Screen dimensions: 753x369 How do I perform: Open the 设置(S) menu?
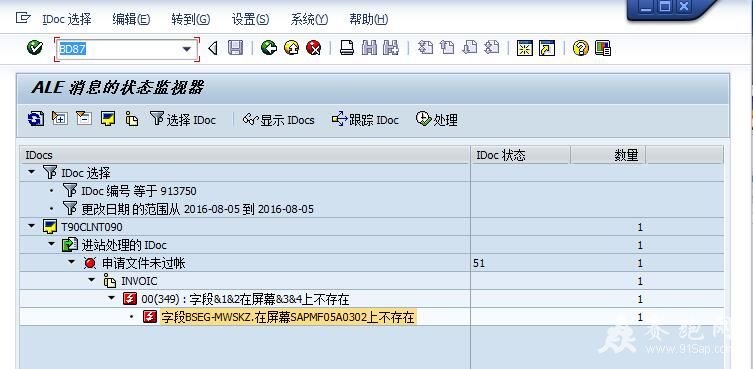[250, 20]
